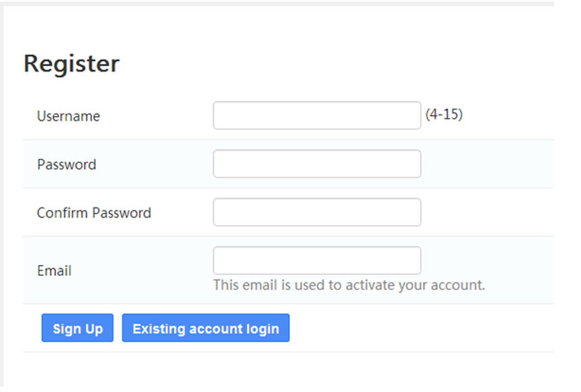Switch to login for existing accounts
Viewport: 581px width, 392px height.
(205, 328)
